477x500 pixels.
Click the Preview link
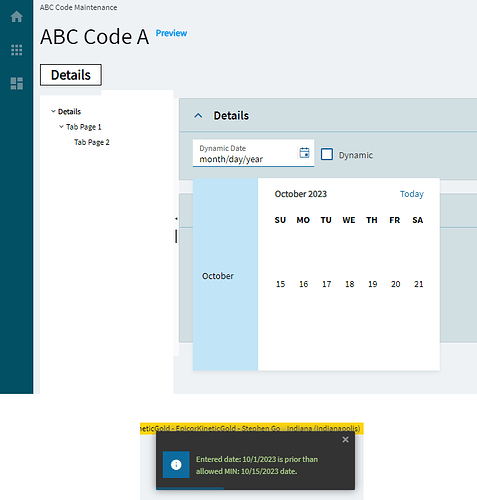click(171, 33)
